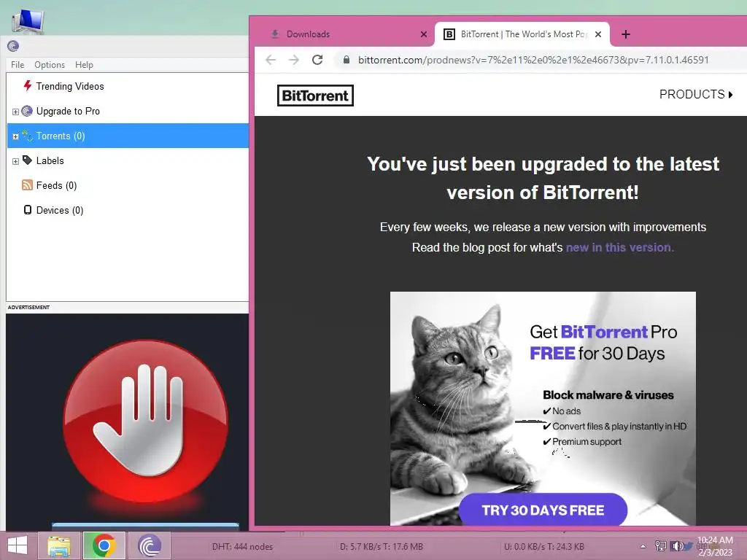Select Torrents (0) in the sidebar

pyautogui.click(x=128, y=136)
